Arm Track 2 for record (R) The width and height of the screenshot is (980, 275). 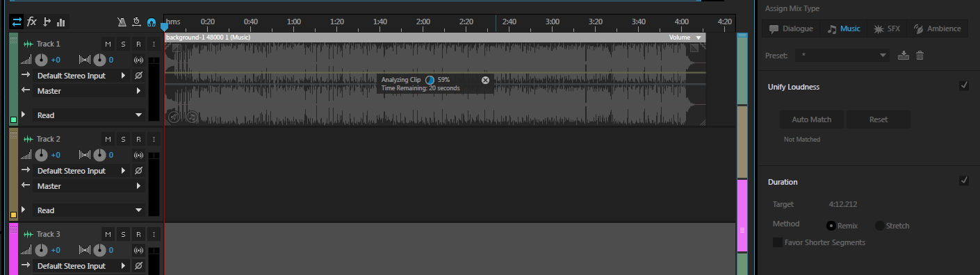click(138, 139)
